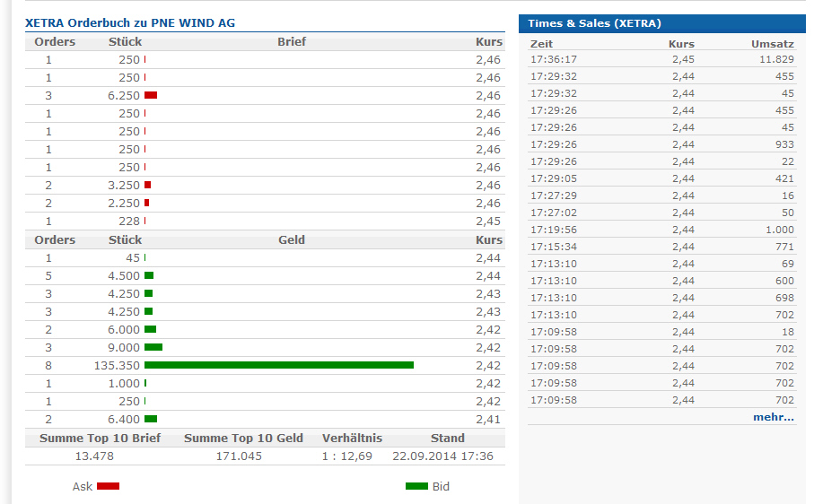Click the '698' Umsatz value
The image size is (814, 504).
pyautogui.click(x=785, y=298)
